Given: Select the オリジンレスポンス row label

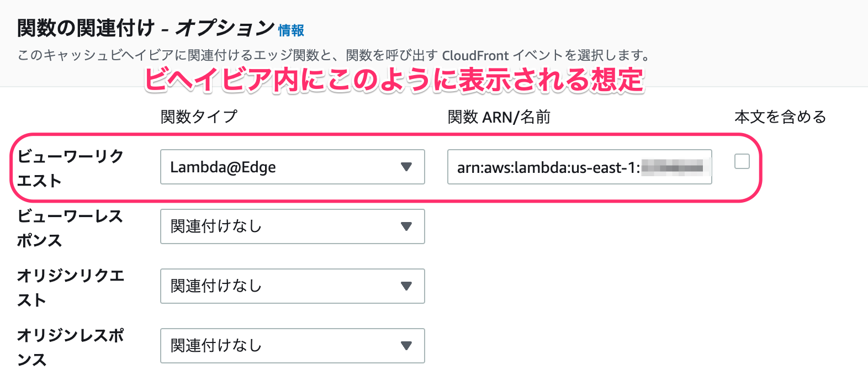Looking at the screenshot, I should (70, 347).
